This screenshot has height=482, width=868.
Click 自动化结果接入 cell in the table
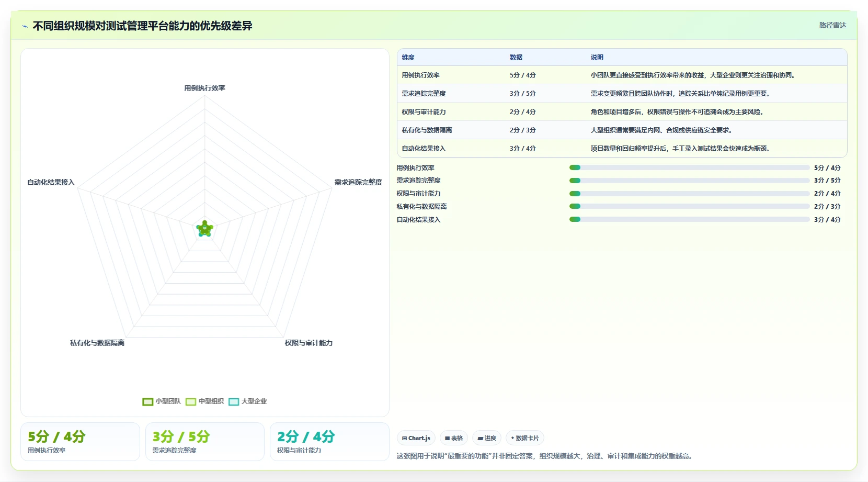(x=424, y=149)
